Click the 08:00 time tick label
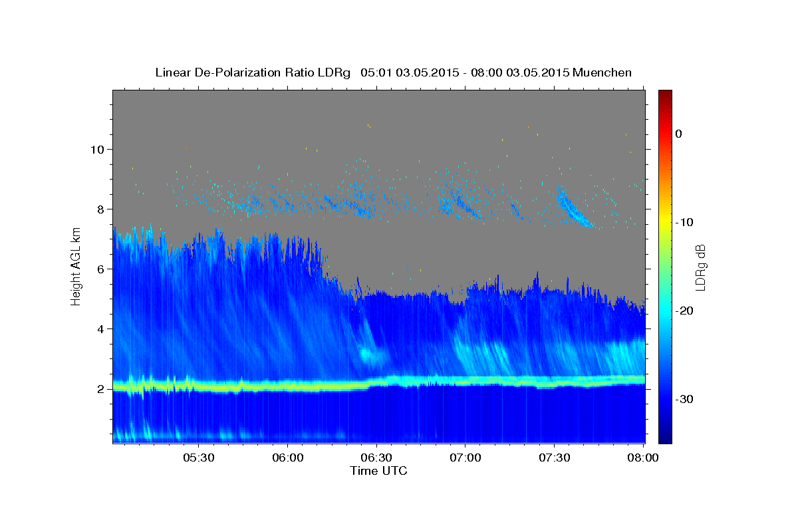The image size is (798, 532). pos(643,458)
